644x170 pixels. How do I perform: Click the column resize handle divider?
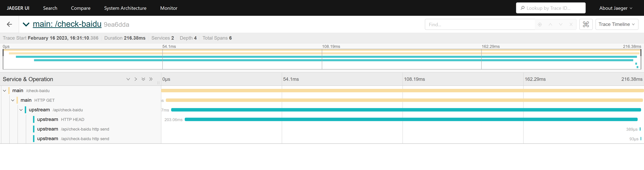click(x=158, y=83)
